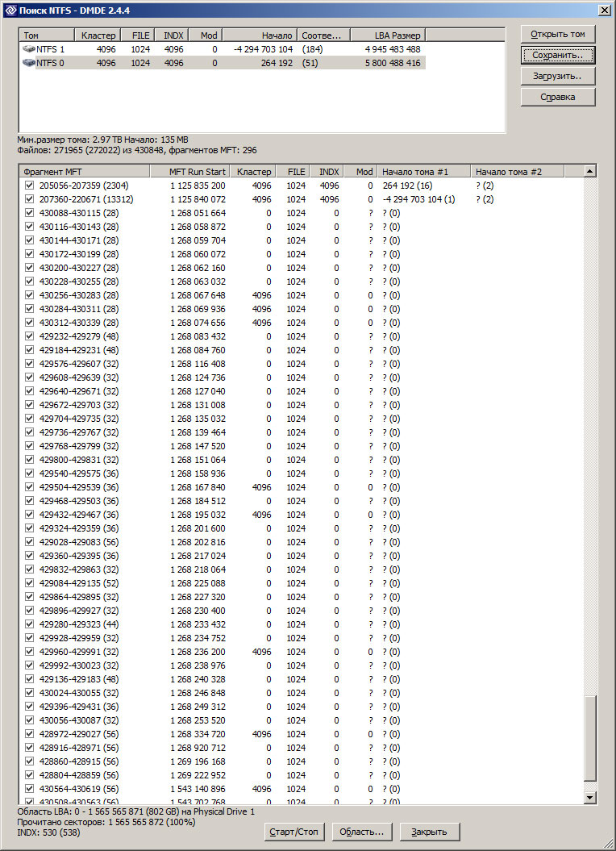Toggle checkbox for fragment 429028-429083 (56)
Screen dimensions: 616x851
point(29,542)
